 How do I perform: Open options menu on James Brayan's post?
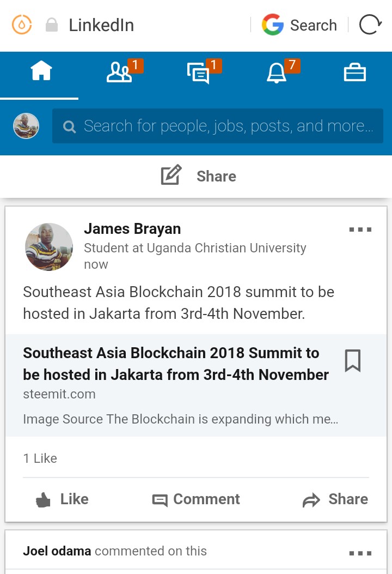360,229
